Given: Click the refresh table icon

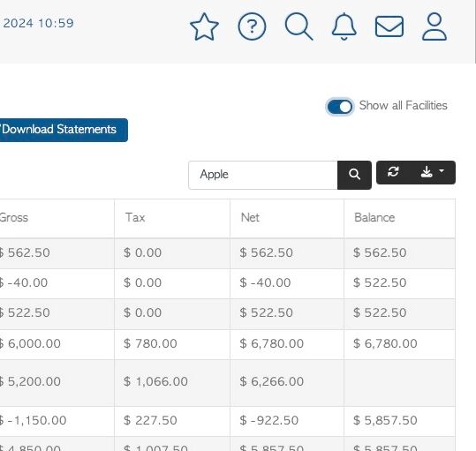Looking at the screenshot, I should click(x=393, y=172).
